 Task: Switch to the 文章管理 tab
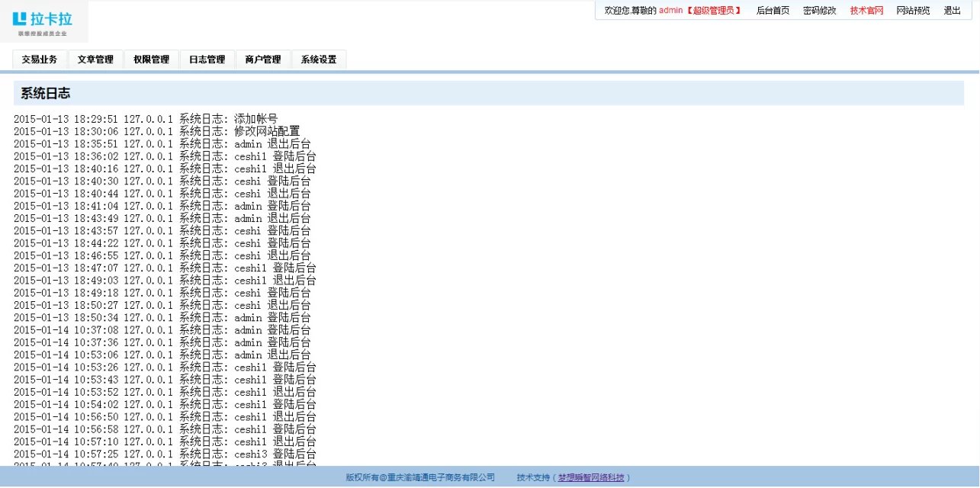point(95,59)
